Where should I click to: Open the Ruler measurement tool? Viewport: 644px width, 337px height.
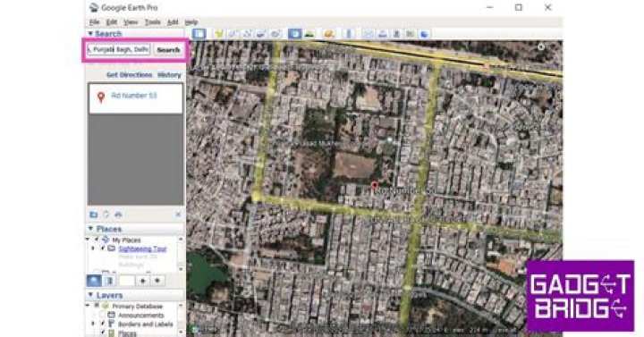click(348, 34)
